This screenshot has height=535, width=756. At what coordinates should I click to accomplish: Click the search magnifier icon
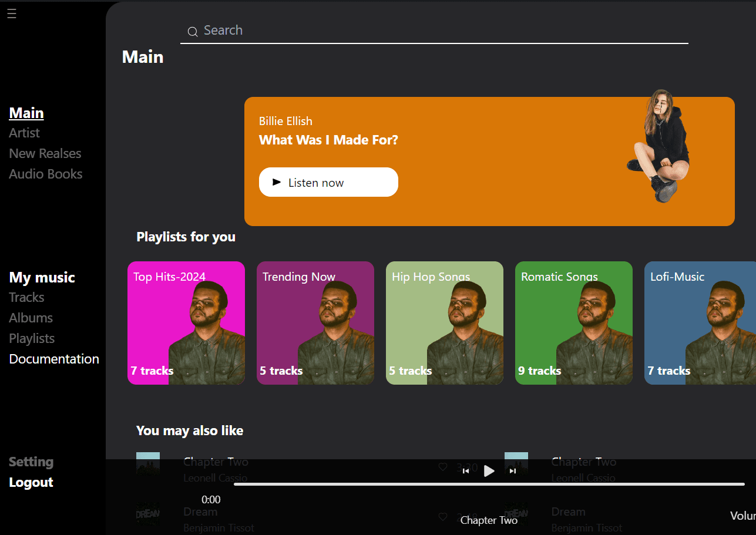pos(192,32)
